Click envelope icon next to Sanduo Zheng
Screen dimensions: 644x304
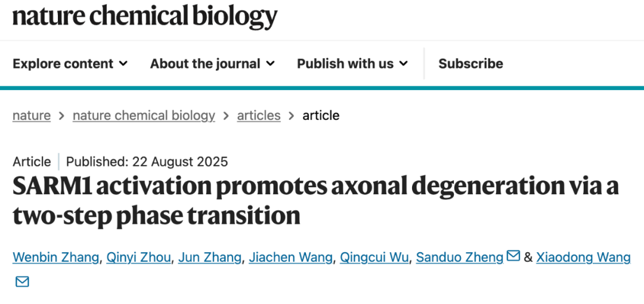513,256
